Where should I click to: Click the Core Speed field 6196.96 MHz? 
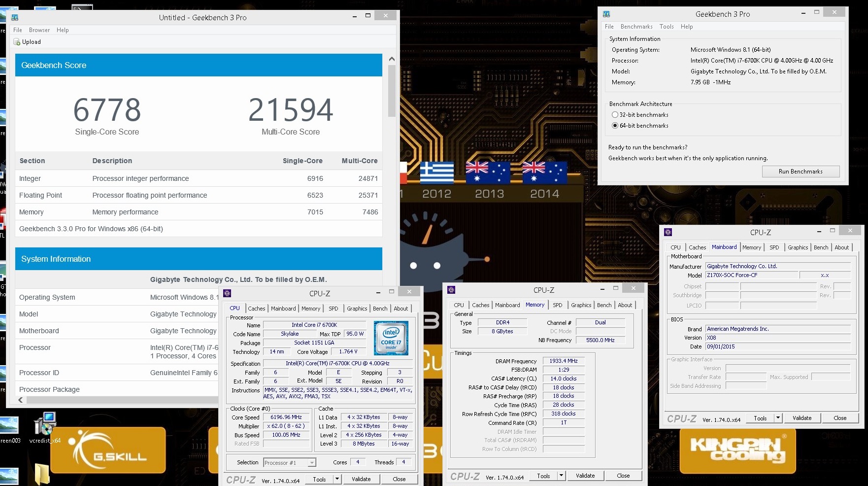coord(286,417)
